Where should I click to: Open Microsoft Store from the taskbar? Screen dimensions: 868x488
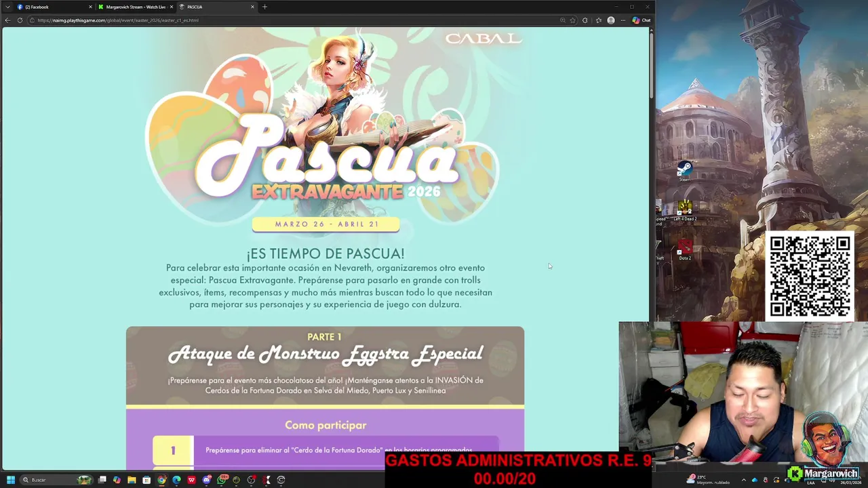tap(146, 480)
